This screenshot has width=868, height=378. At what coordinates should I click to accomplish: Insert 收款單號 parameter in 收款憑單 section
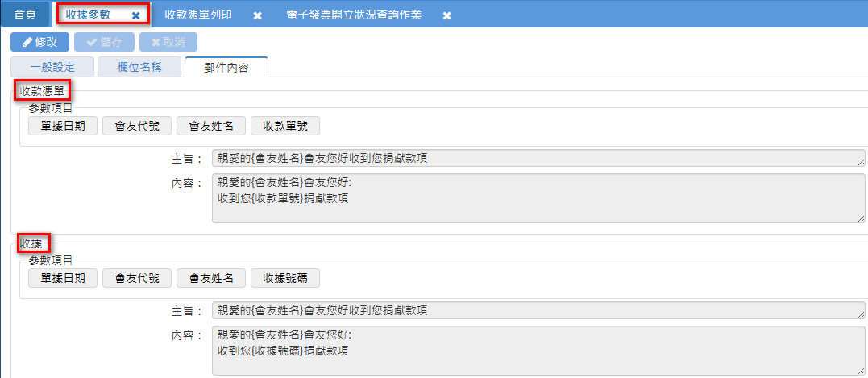(x=285, y=126)
